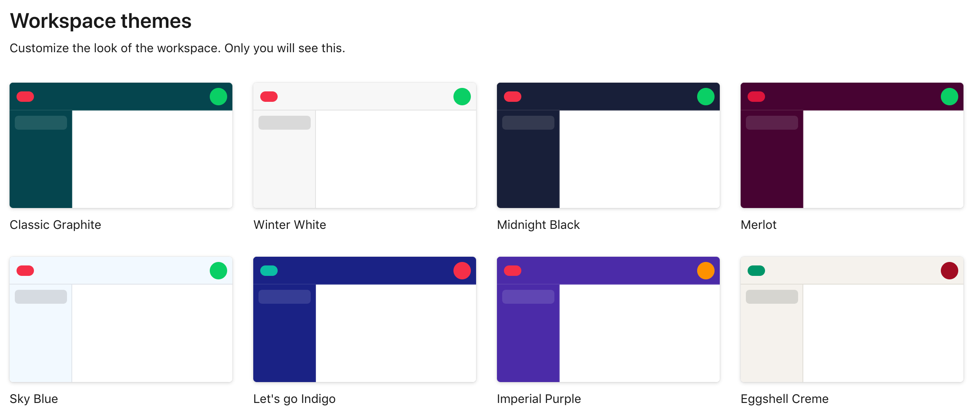Click the red dot in Let's go Indigo preview

[x=463, y=271]
